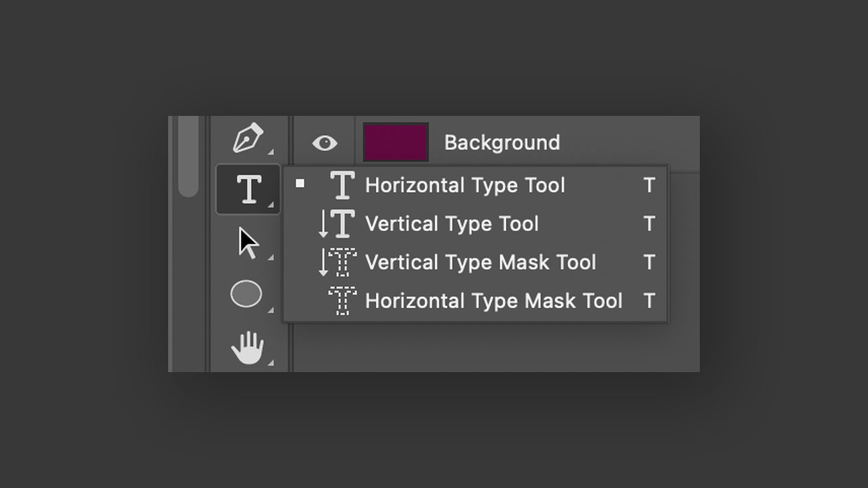This screenshot has width=868, height=488.
Task: Choose Horizontal Type Tool from the flyout
Action: coord(476,185)
